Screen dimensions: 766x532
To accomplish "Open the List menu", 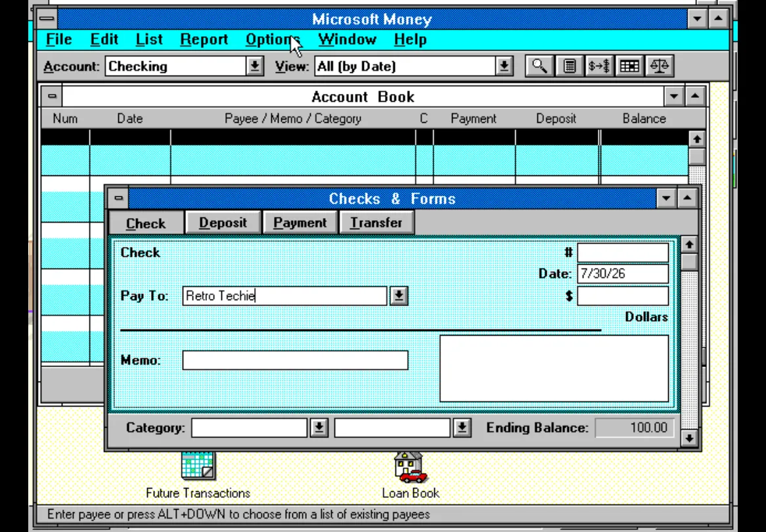I will 149,39.
